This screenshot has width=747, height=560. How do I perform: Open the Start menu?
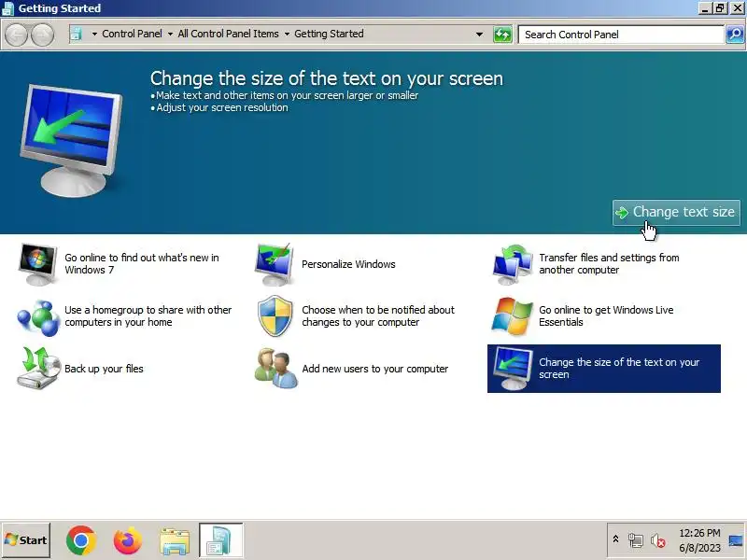(26, 540)
